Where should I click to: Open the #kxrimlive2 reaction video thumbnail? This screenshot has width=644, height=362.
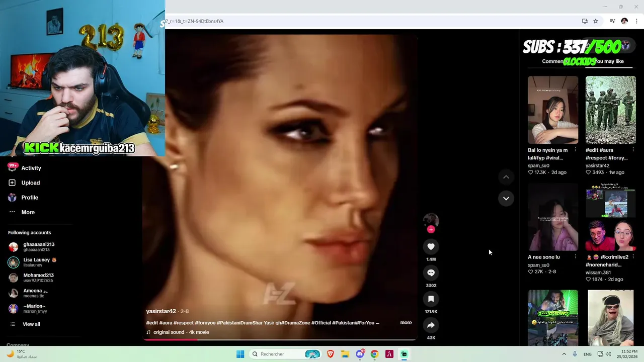click(x=610, y=217)
